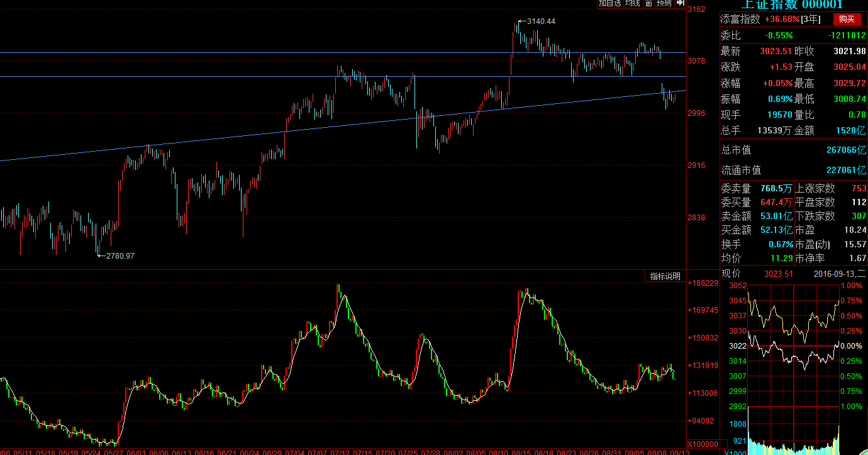Click the 最高 value 3029.72
Viewport: 868px width, 455px height.
850,83
